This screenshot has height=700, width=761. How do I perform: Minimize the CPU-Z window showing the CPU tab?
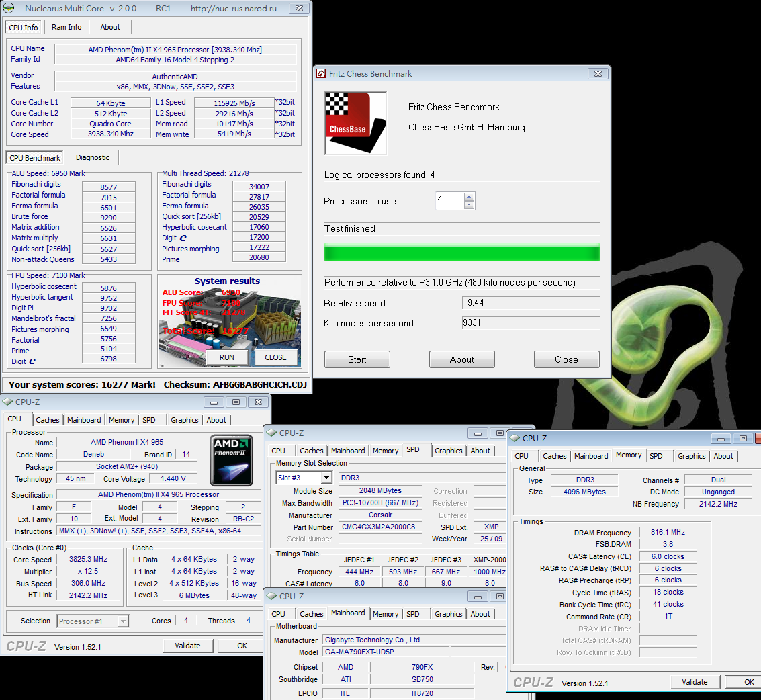point(214,402)
